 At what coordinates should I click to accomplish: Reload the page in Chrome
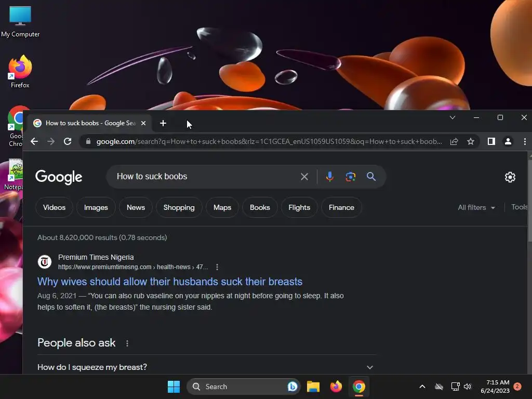coord(68,141)
